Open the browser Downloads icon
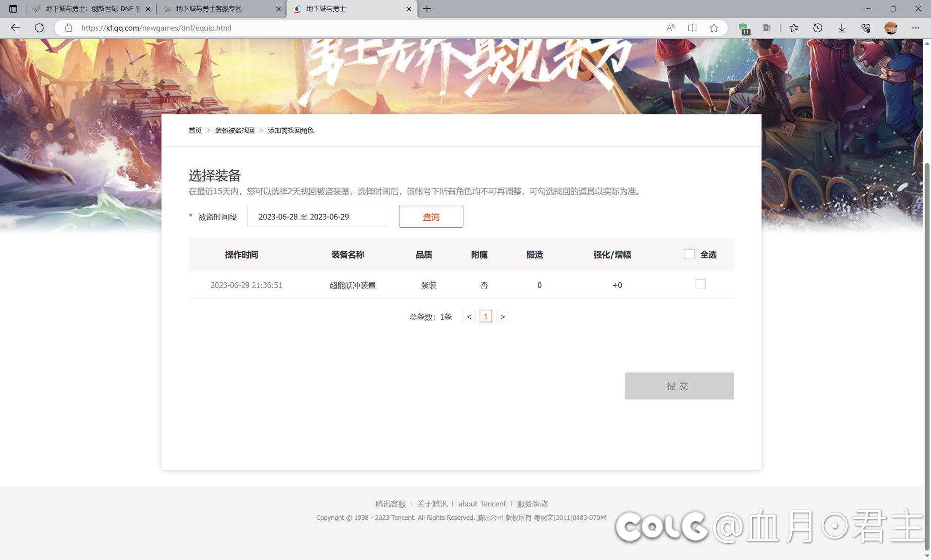This screenshot has height=560, width=931. 841,28
